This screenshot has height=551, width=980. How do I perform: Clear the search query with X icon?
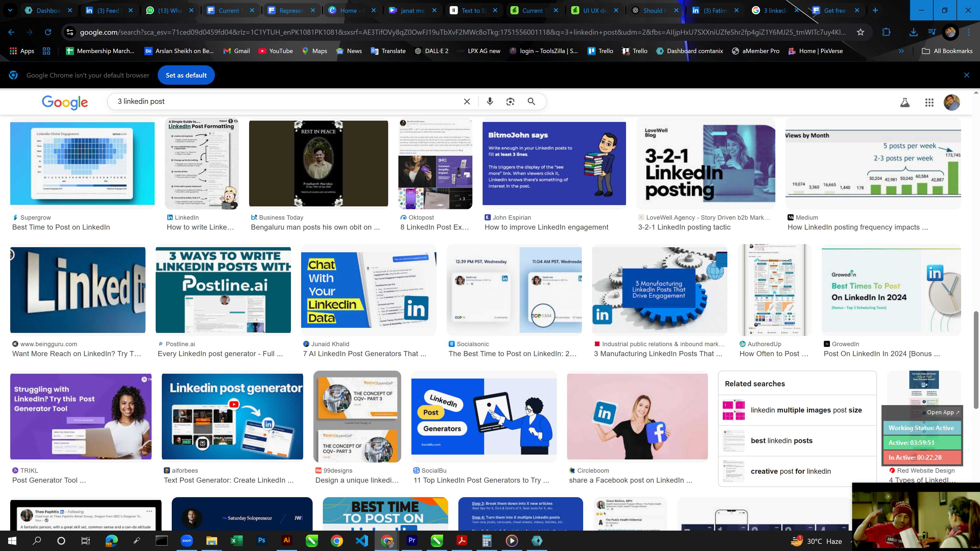point(467,102)
